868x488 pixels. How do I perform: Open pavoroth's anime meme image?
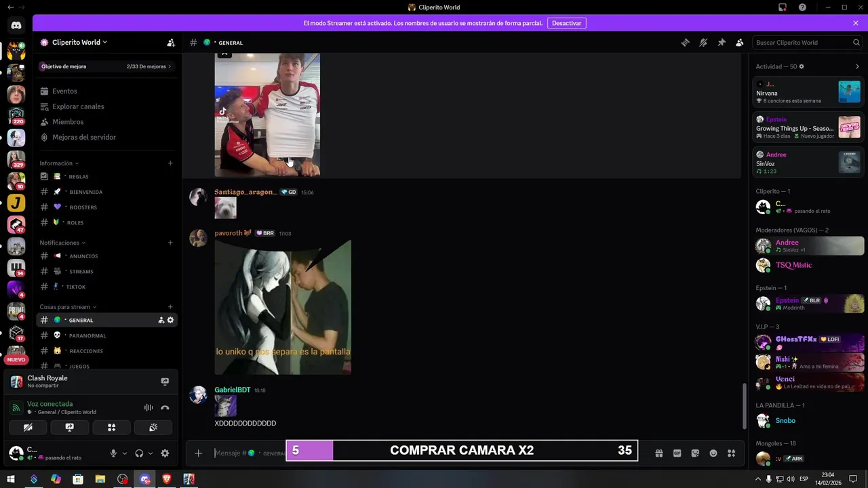coord(283,307)
